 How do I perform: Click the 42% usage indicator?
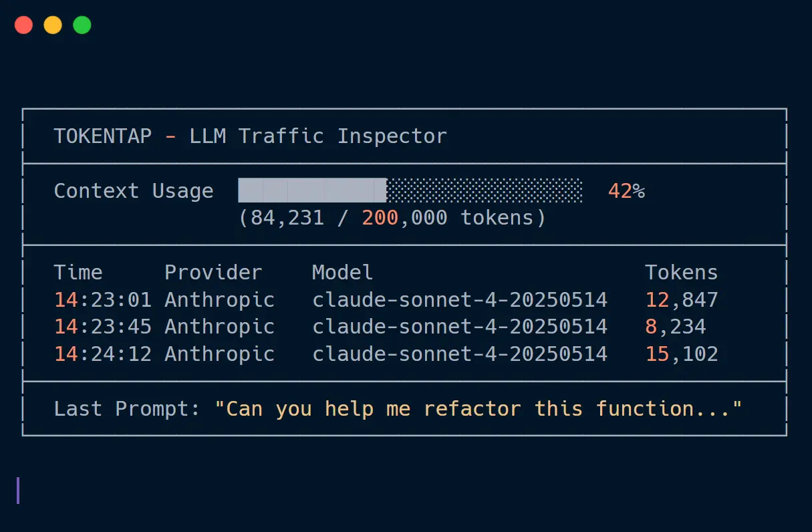click(626, 191)
